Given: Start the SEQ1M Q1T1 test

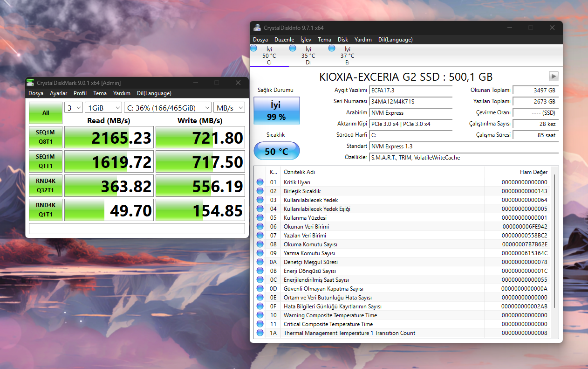Looking at the screenshot, I should point(46,161).
